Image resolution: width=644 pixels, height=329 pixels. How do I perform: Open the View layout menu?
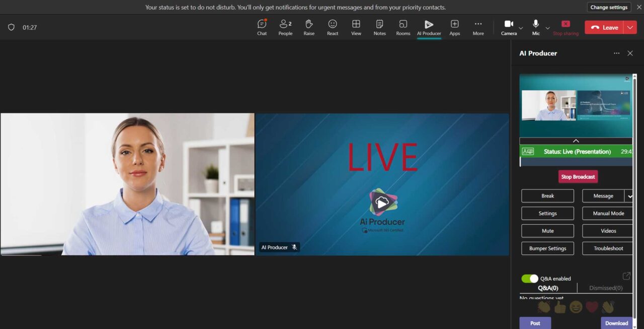356,27
